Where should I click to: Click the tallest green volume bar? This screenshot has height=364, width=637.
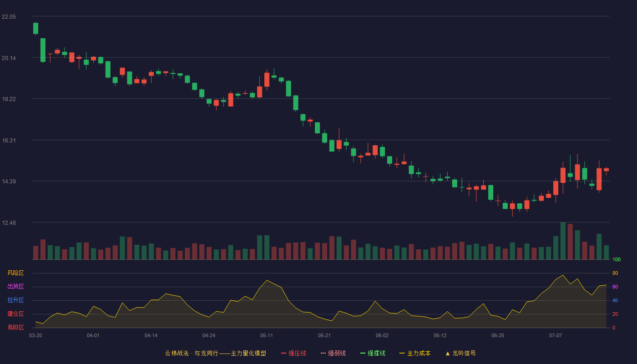tap(563, 241)
